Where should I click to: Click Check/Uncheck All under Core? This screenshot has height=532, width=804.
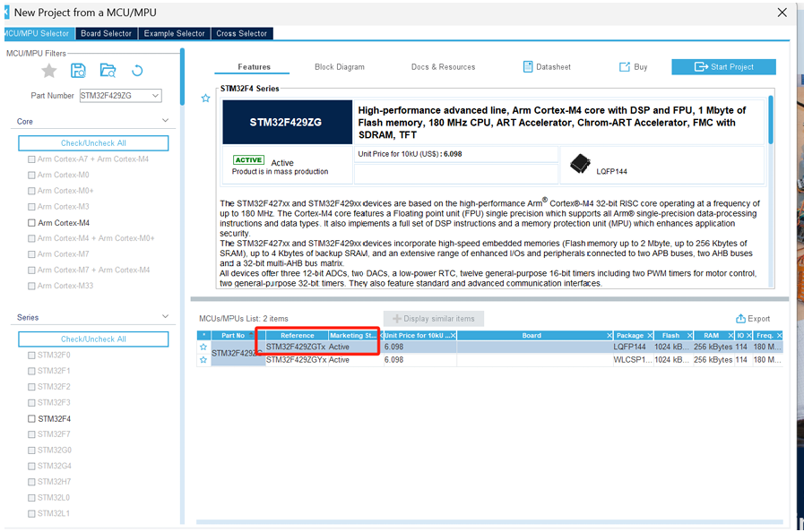(x=93, y=143)
